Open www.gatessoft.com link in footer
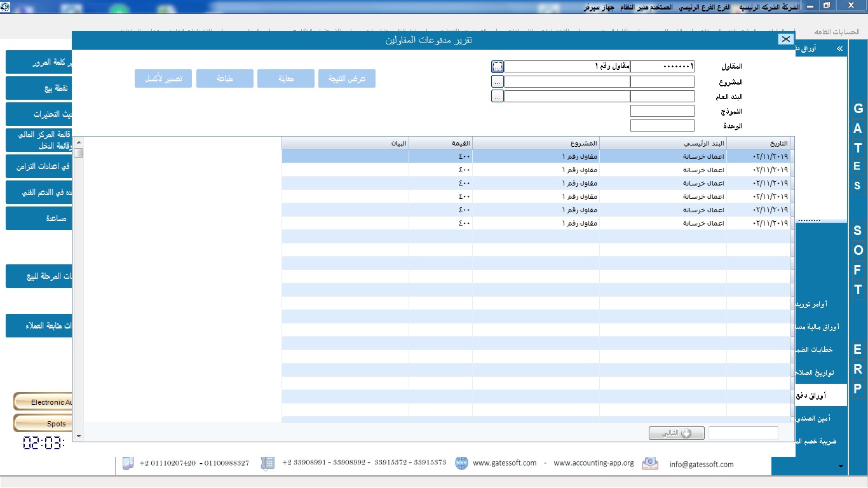The height and width of the screenshot is (488, 868). [505, 463]
